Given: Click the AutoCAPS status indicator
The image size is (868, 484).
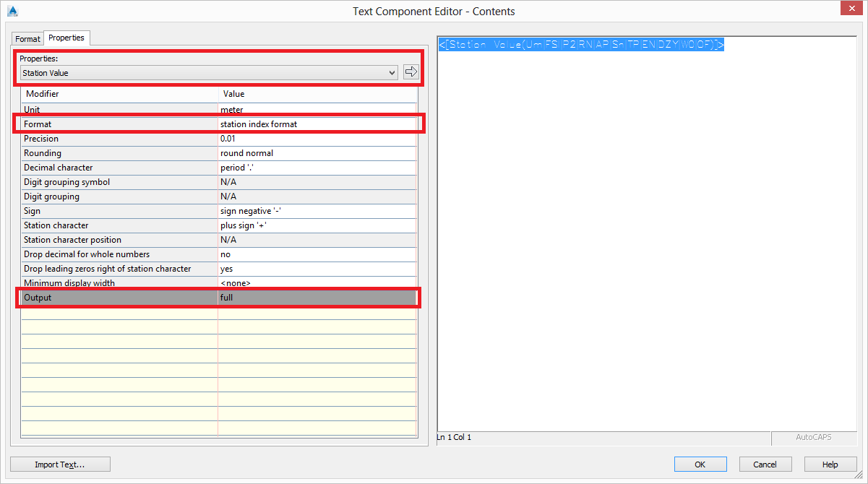Looking at the screenshot, I should point(815,438).
